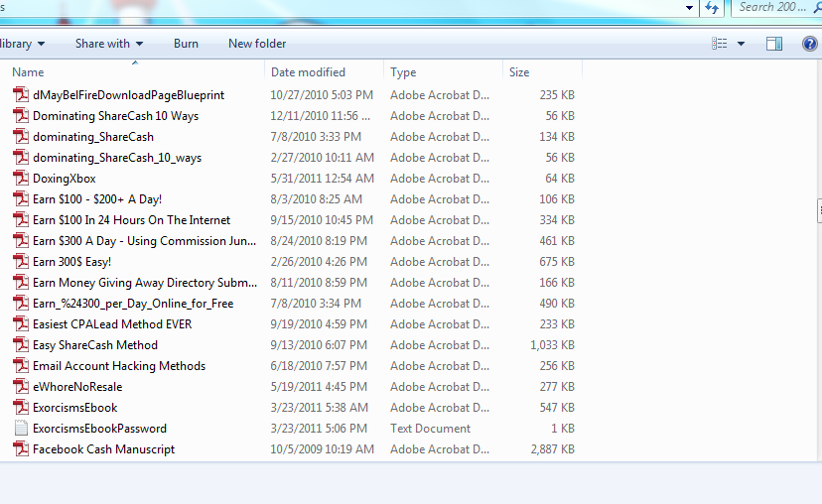Open the Help question mark icon
The image size is (822, 504).
coord(809,44)
